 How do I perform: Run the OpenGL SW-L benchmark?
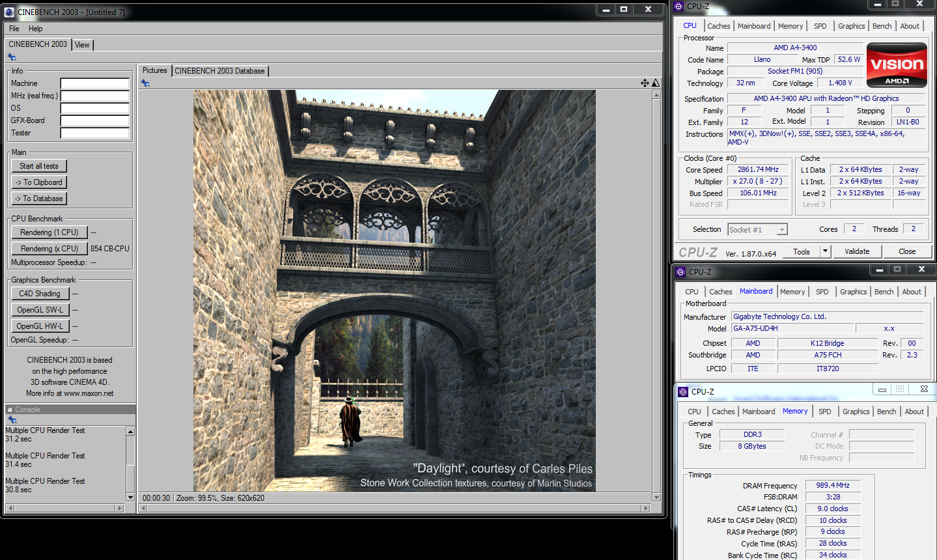tap(40, 310)
